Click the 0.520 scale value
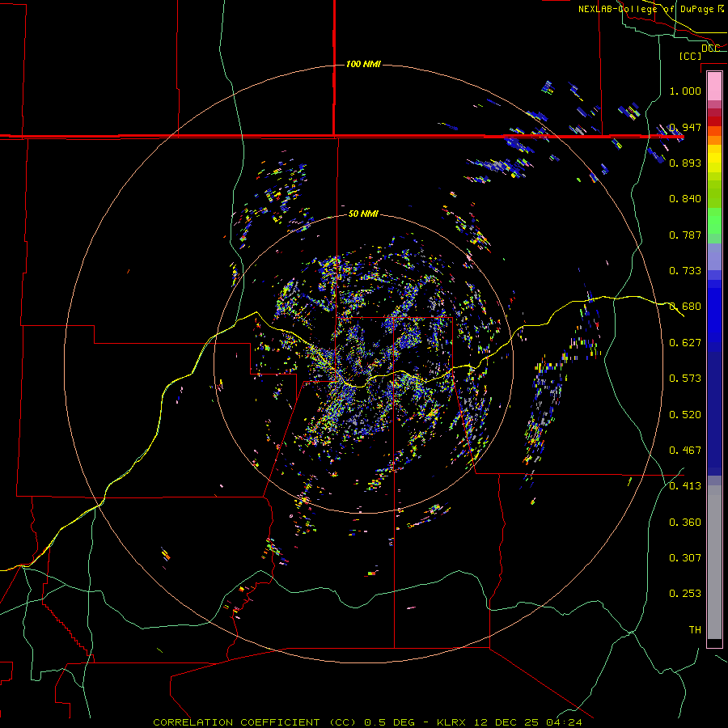The width and height of the screenshot is (728, 728). coord(685,415)
